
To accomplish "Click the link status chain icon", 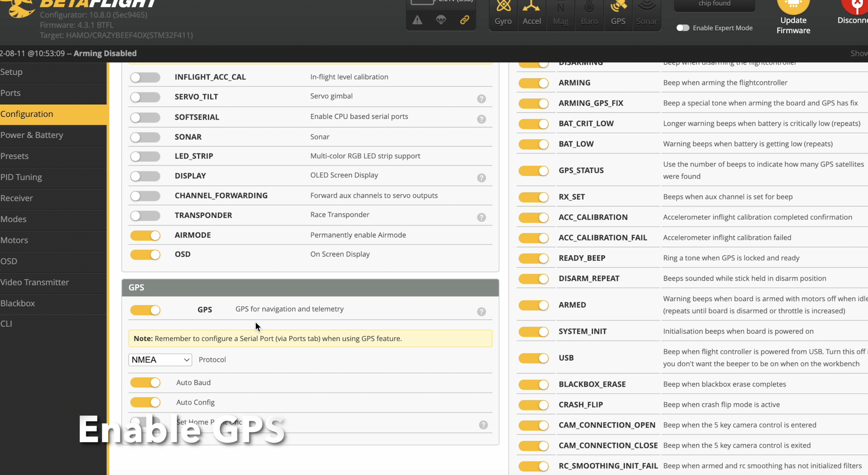I will tap(464, 20).
